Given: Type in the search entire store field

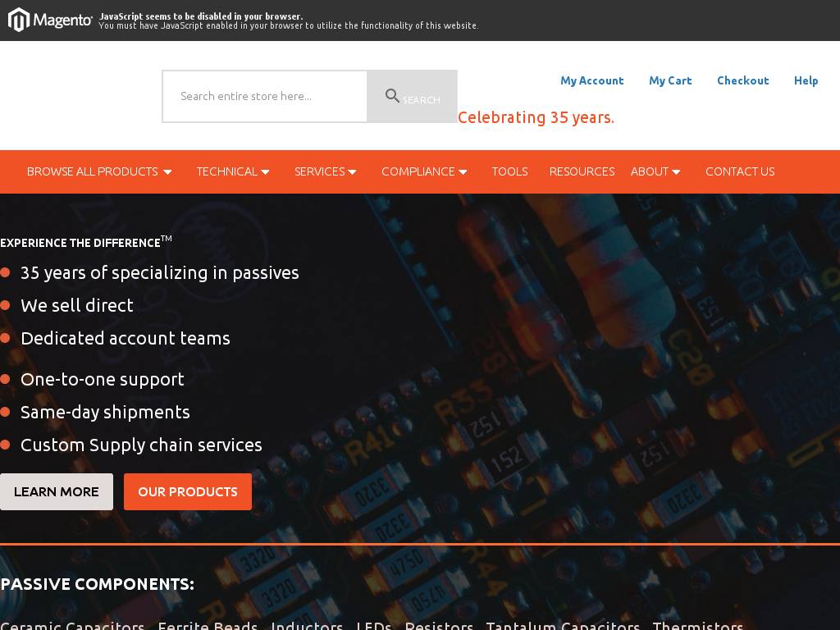Looking at the screenshot, I should pyautogui.click(x=264, y=96).
